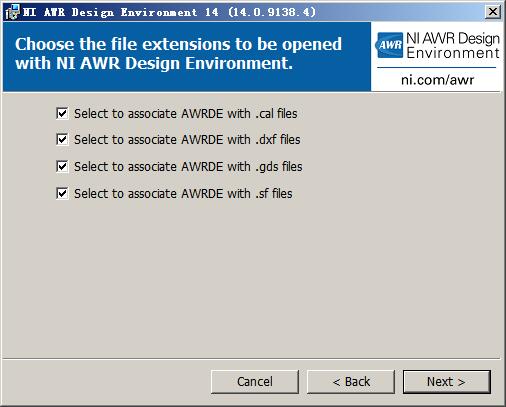Open the ni.com/awr link
Image resolution: width=506 pixels, height=407 pixels.
437,80
